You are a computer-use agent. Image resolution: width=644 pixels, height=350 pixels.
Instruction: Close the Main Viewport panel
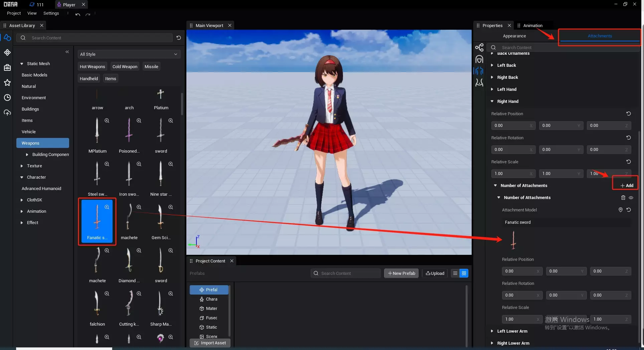click(x=230, y=25)
